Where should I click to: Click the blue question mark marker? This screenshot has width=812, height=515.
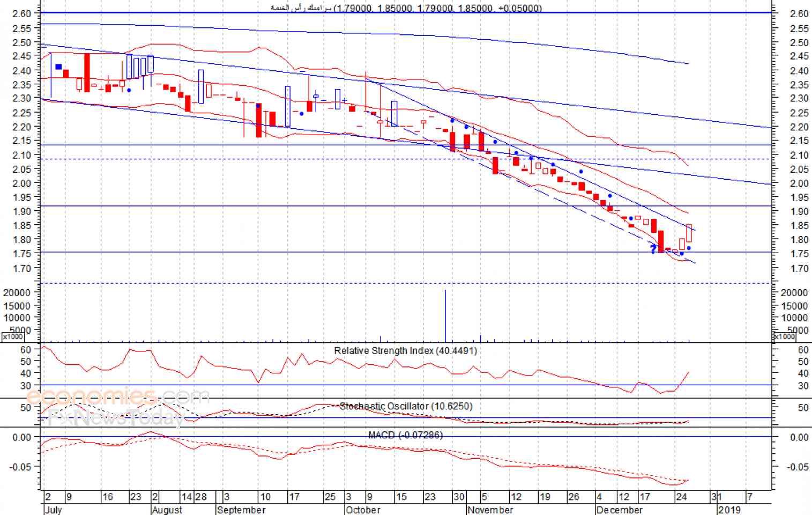(x=653, y=249)
